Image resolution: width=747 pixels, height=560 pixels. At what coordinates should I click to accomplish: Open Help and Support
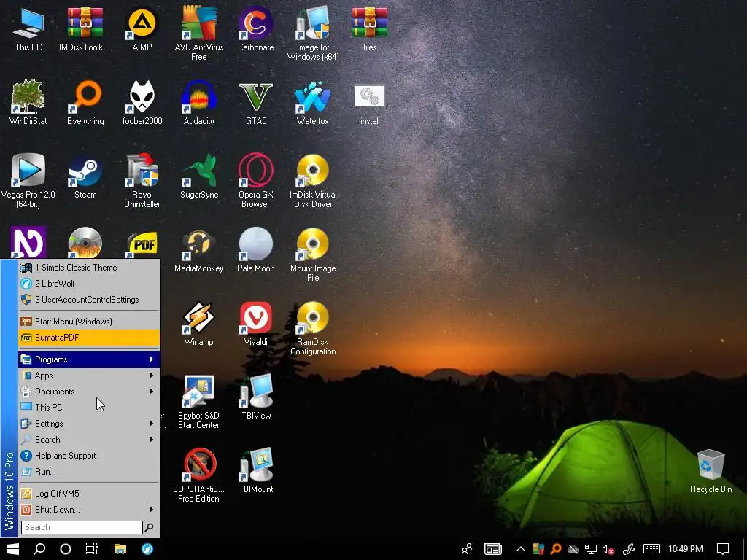pos(89,456)
